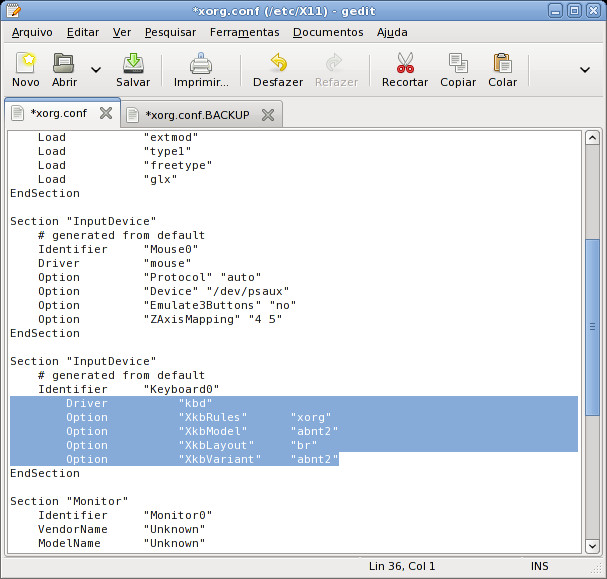Click the EndSection line below "XkbVariant"
This screenshot has width=607, height=579.
45,473
